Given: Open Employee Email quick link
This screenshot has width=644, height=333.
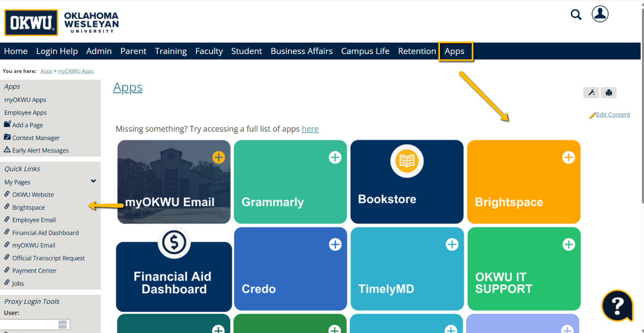Looking at the screenshot, I should pos(34,220).
